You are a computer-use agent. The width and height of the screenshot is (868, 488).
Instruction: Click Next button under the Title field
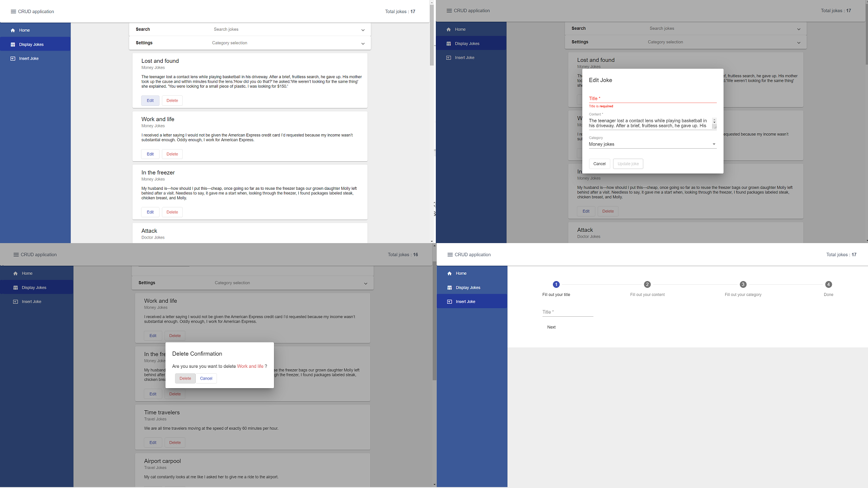coord(551,327)
